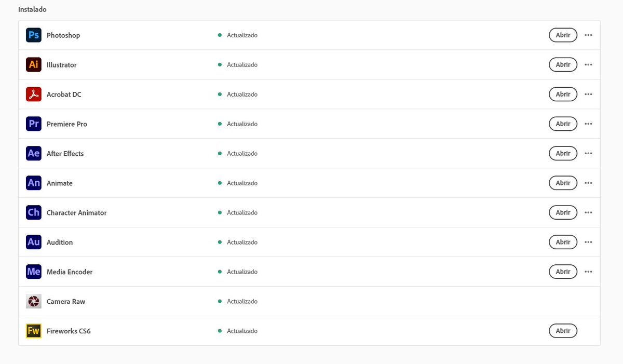Image resolution: width=623 pixels, height=364 pixels.
Task: Click the Audition app icon
Action: pyautogui.click(x=34, y=242)
